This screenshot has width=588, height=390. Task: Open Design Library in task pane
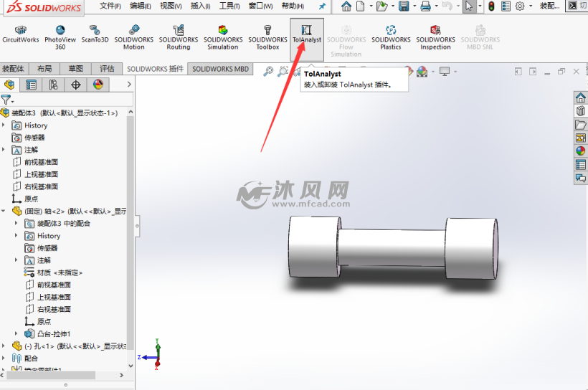point(581,111)
